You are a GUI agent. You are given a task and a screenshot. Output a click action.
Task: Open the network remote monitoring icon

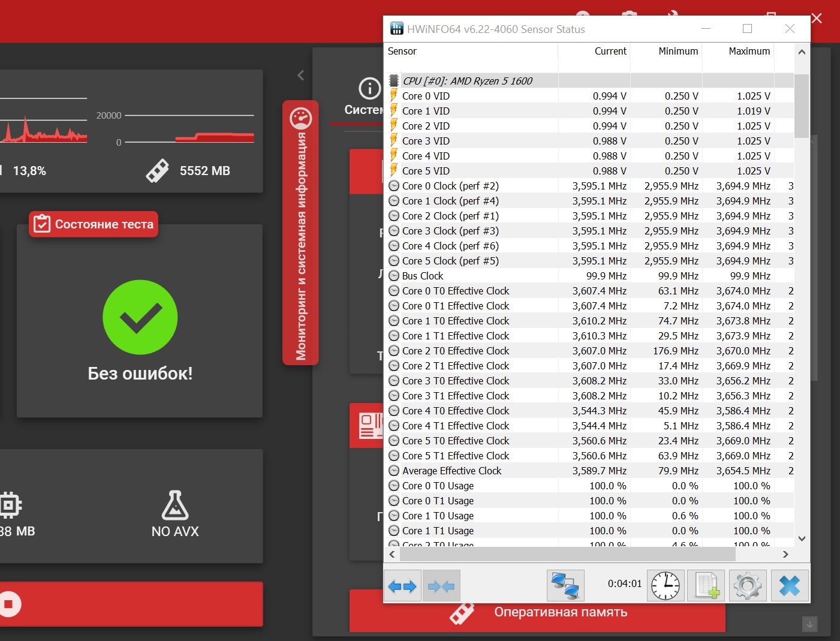click(x=565, y=586)
